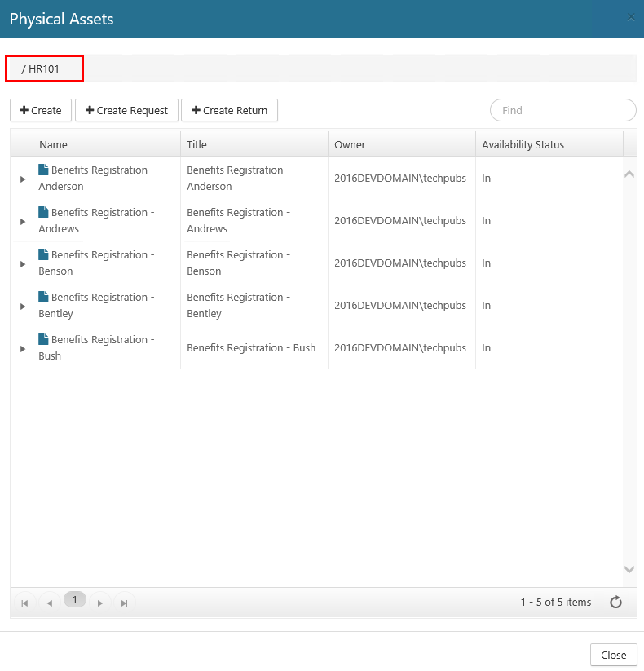
Task: Click the refresh icon beside item count
Action: [x=616, y=603]
